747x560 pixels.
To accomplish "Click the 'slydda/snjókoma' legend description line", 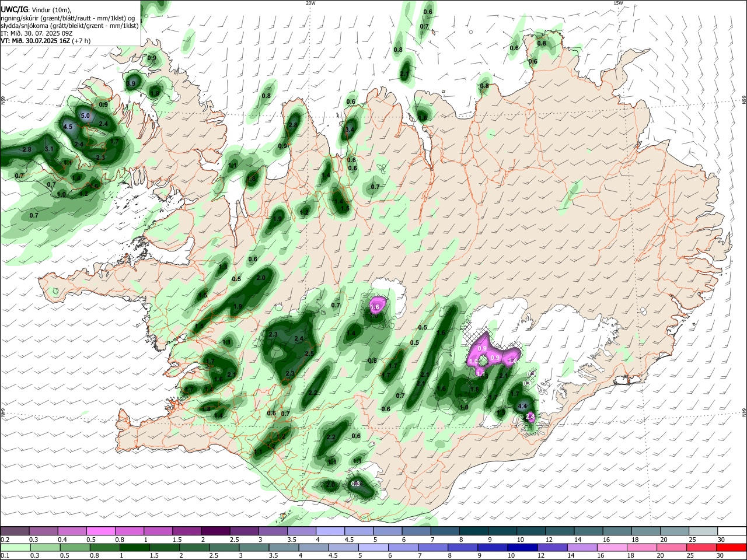I will (69, 26).
